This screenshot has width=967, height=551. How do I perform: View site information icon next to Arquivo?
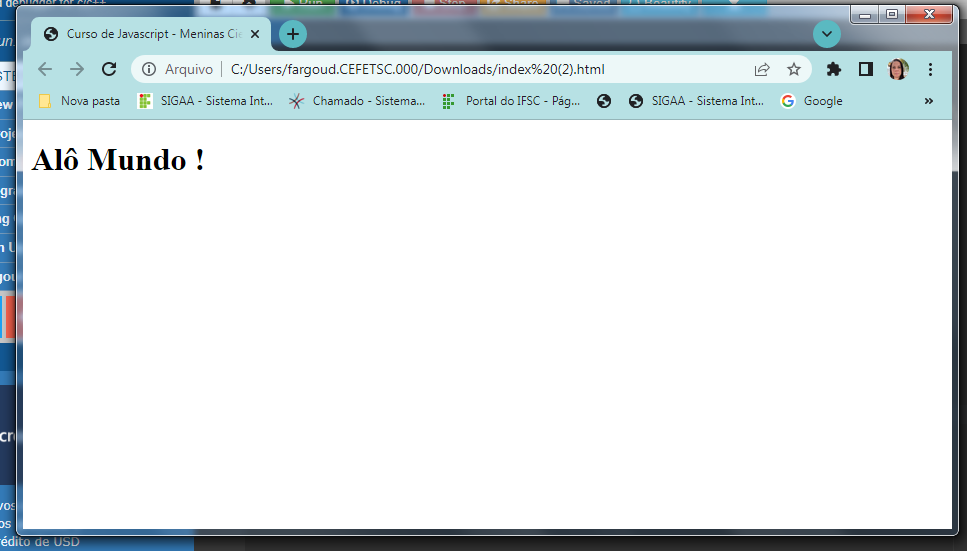(149, 69)
